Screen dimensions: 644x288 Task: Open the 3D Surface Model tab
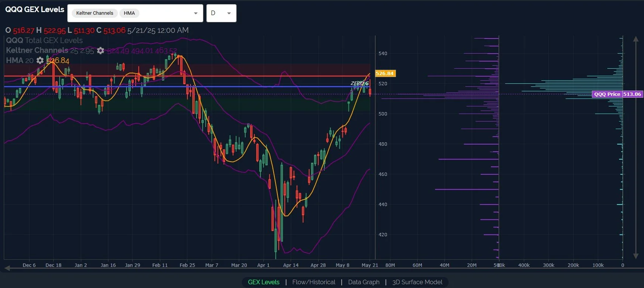[x=417, y=282]
